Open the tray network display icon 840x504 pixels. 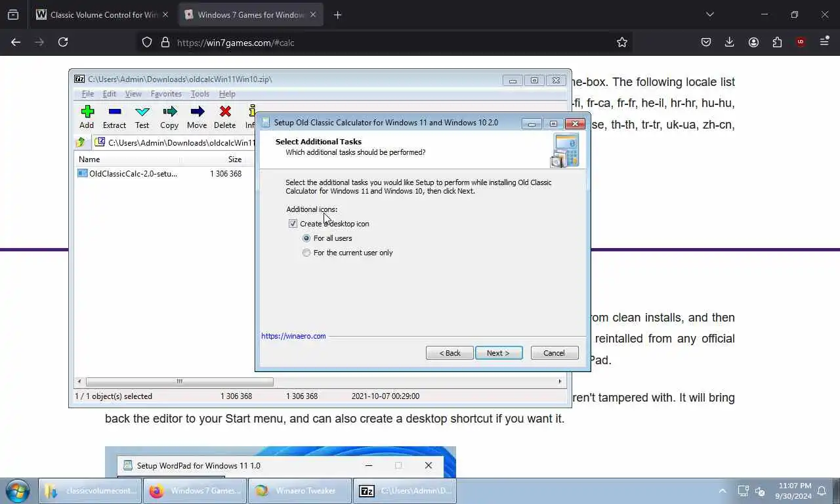(743, 491)
